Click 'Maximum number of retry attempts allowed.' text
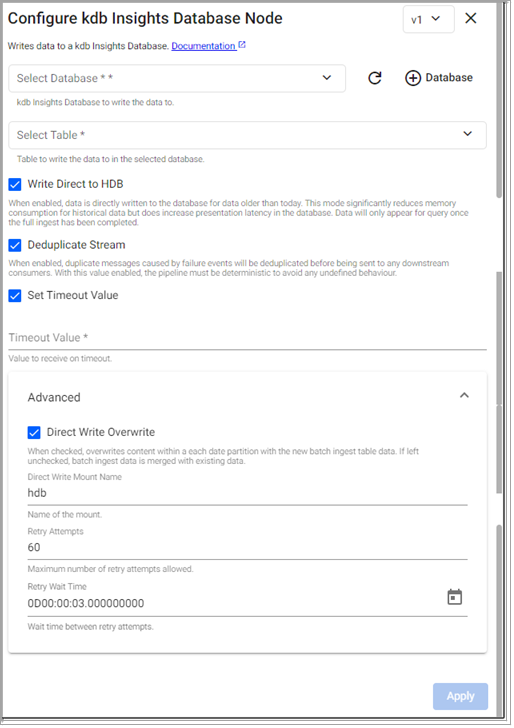The width and height of the screenshot is (514, 728). click(x=111, y=569)
